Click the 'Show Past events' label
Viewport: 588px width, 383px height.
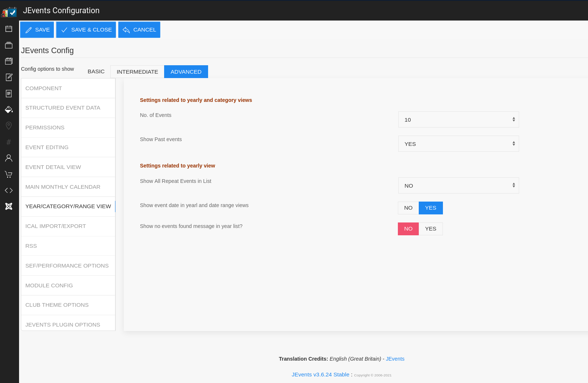161,139
